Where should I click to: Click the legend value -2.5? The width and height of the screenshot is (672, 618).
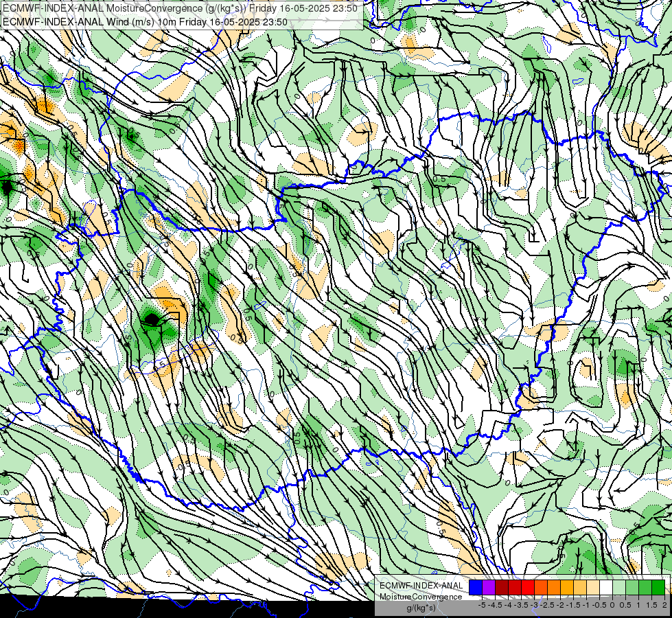click(547, 605)
